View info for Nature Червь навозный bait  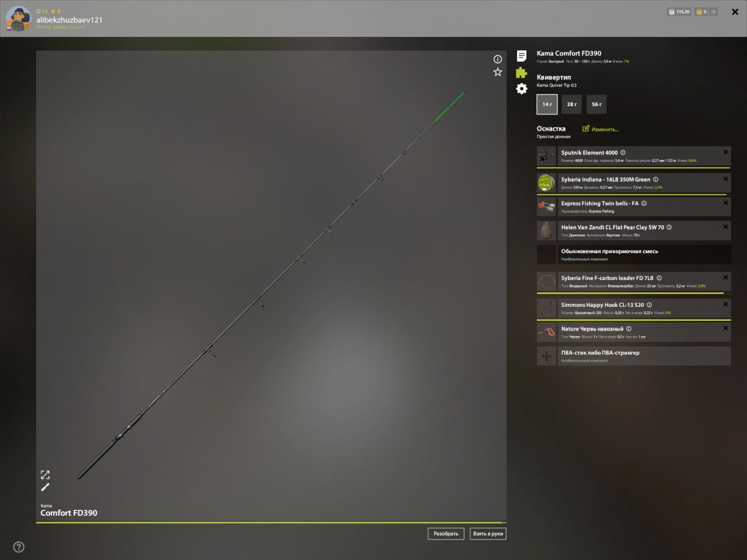[x=629, y=328]
